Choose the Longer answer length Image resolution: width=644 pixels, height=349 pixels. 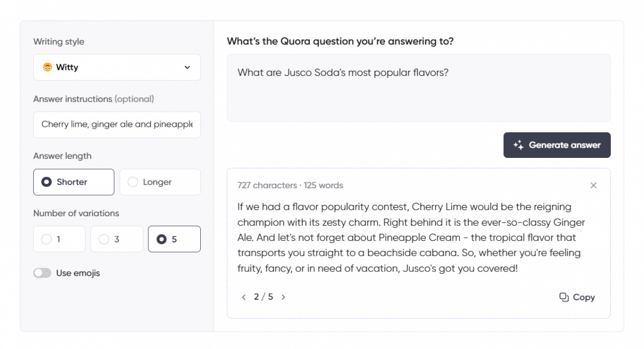[x=160, y=182]
